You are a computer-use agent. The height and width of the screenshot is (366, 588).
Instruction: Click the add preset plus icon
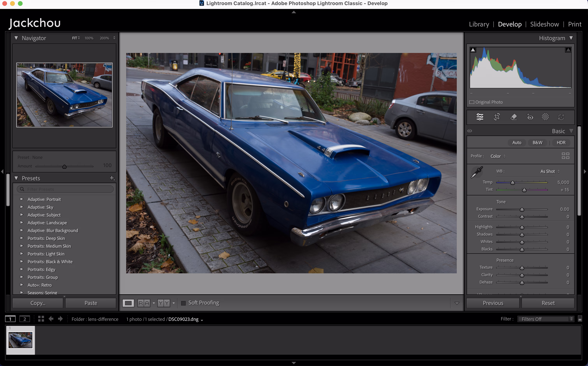[x=112, y=178]
